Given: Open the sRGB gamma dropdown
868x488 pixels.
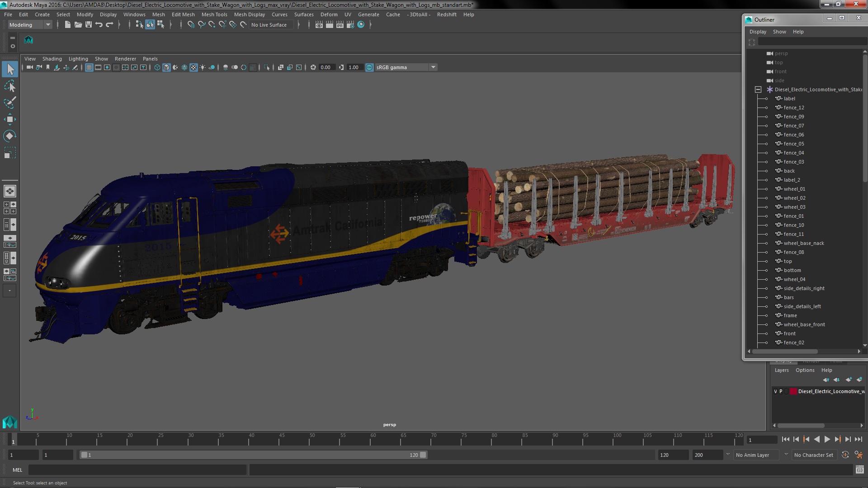Looking at the screenshot, I should pos(433,67).
